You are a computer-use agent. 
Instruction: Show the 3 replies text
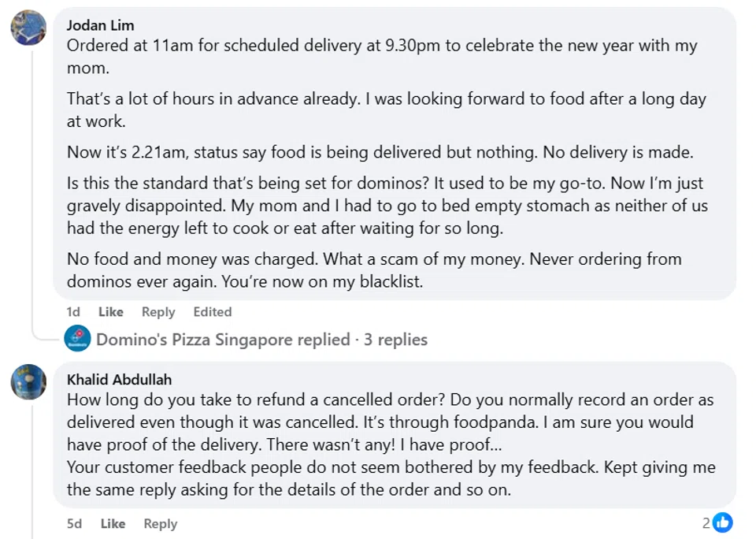point(395,340)
